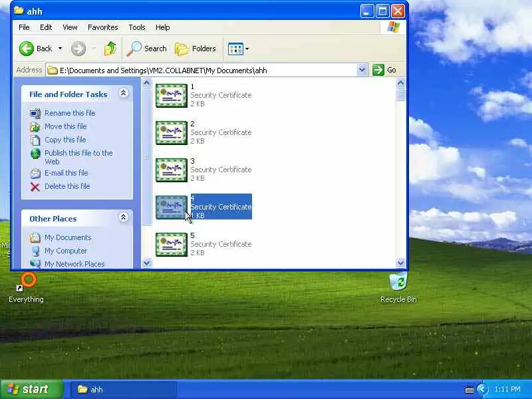Open the Start menu

click(32, 389)
